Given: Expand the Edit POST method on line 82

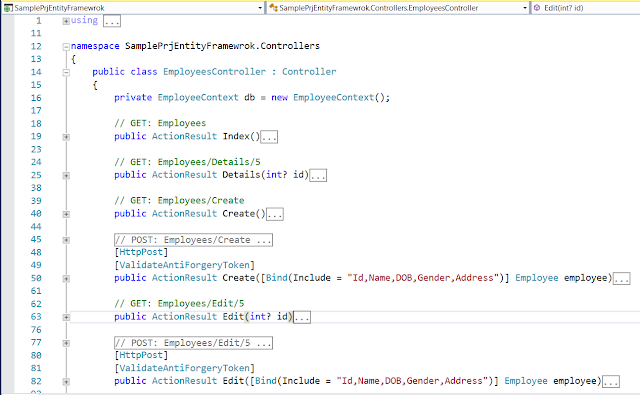Looking at the screenshot, I should [66, 382].
